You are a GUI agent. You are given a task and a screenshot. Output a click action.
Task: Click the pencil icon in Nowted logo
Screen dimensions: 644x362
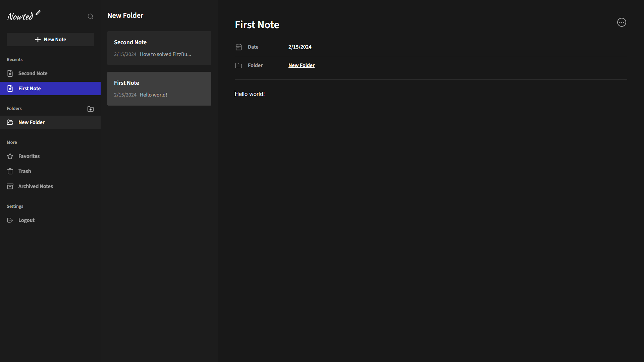coord(38,13)
